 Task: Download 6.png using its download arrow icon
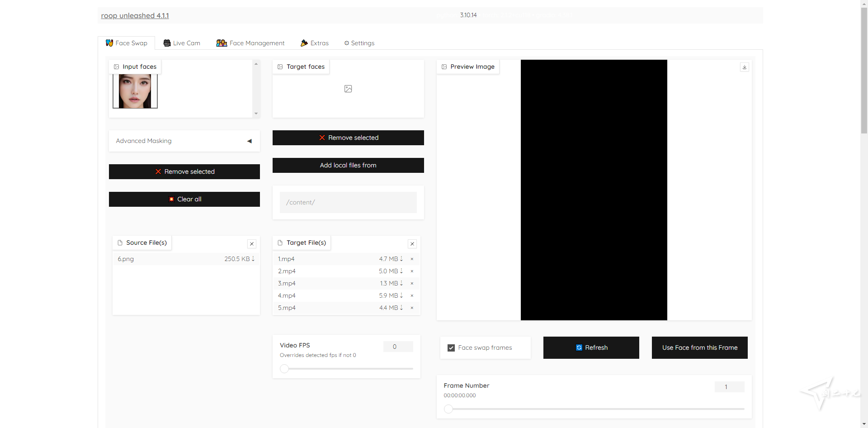(253, 259)
